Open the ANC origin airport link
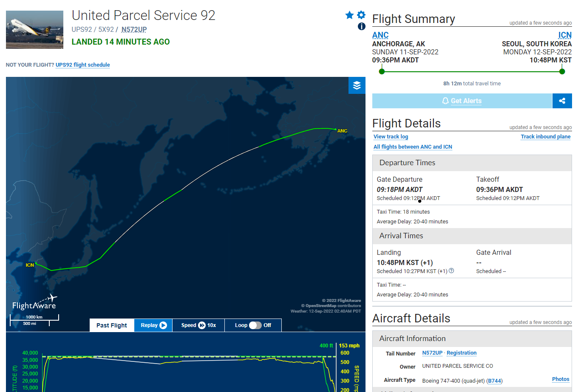The width and height of the screenshot is (578, 392). click(x=380, y=35)
